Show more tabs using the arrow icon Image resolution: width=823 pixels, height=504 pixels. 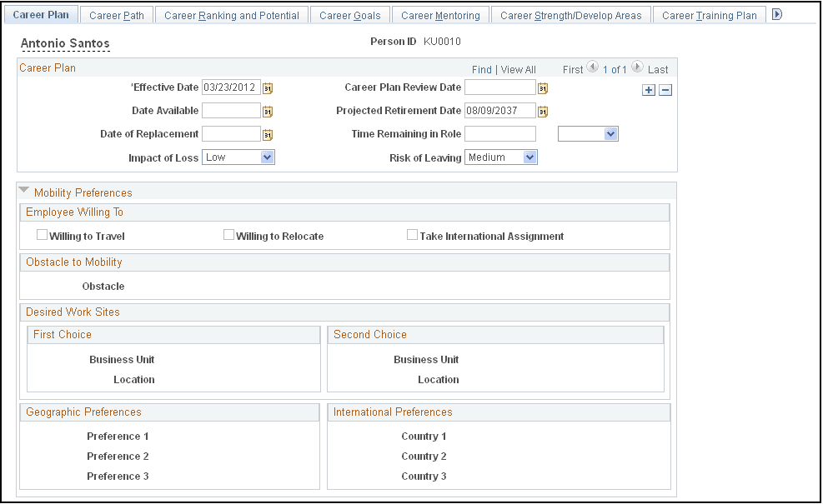pos(776,14)
